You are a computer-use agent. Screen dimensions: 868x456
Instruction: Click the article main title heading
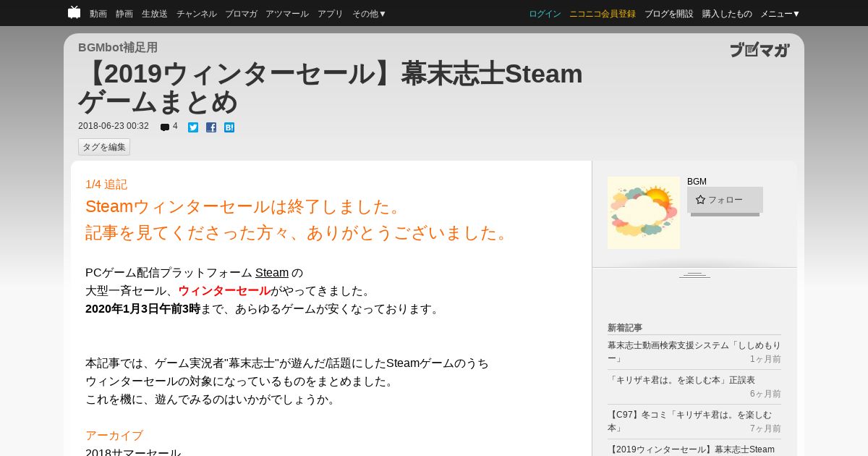(x=331, y=88)
